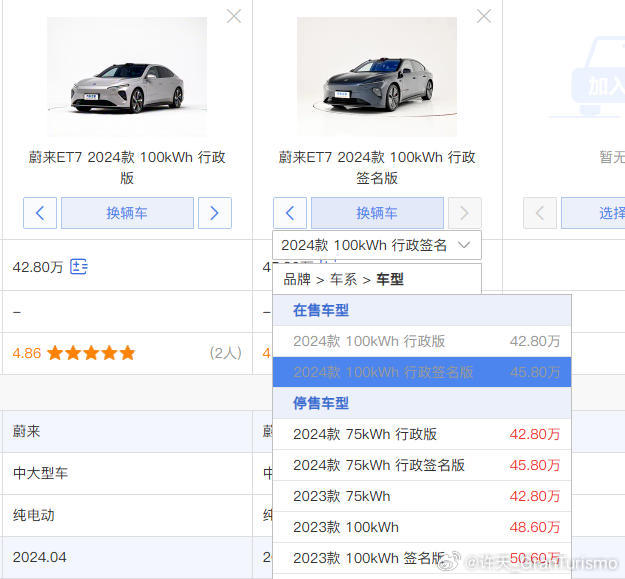Remove first ET7 行政版 car with X
This screenshot has height=579, width=625.
click(234, 16)
